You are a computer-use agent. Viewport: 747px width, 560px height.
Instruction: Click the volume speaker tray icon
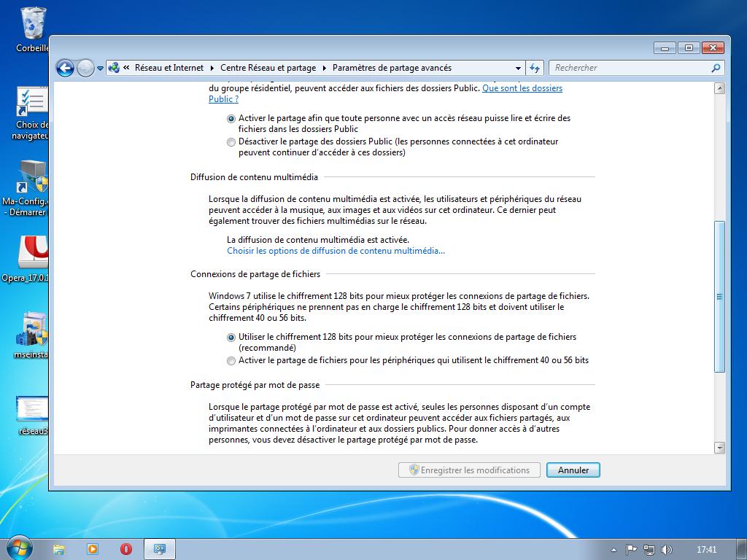(x=667, y=550)
